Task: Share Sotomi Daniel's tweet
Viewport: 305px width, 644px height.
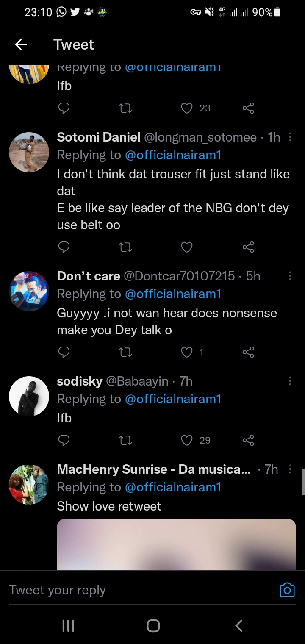Action: [248, 247]
